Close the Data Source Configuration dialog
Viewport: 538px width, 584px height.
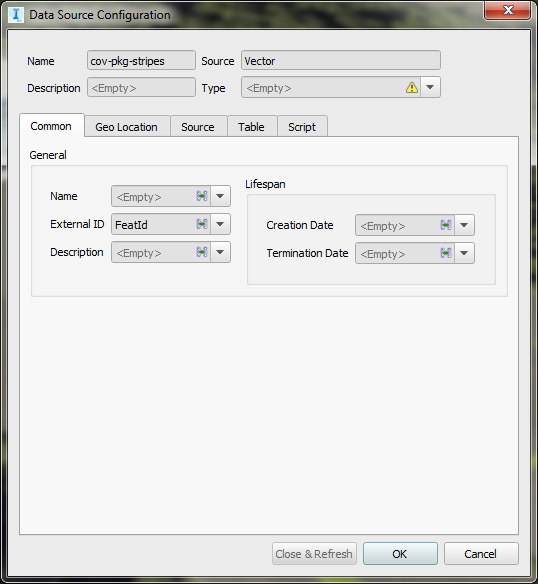coord(507,10)
